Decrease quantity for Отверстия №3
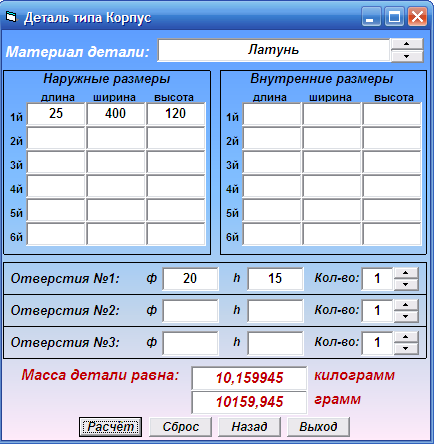The width and height of the screenshot is (434, 444). pos(406,348)
